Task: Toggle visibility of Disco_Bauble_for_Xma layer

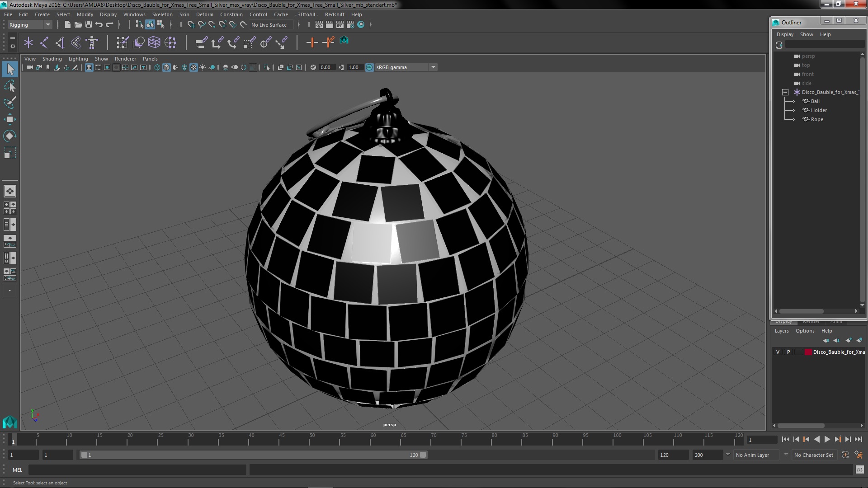Action: click(778, 352)
